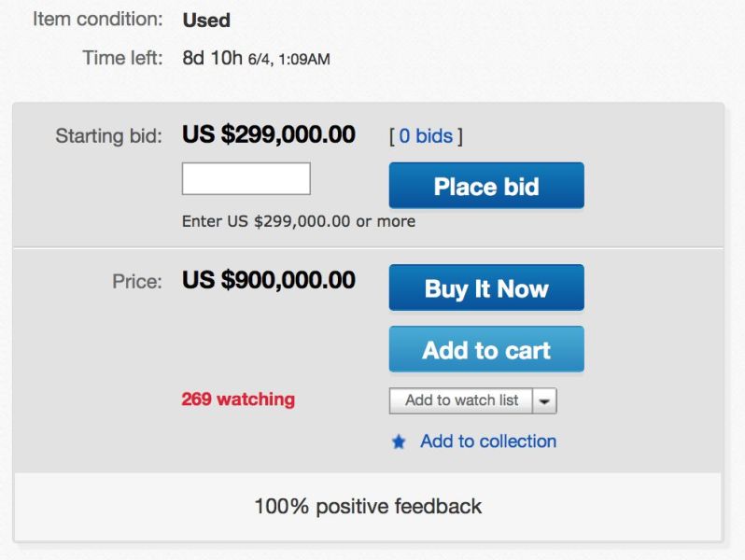Select the US $299,000.00 starting bid amount
745x560 pixels.
point(269,134)
